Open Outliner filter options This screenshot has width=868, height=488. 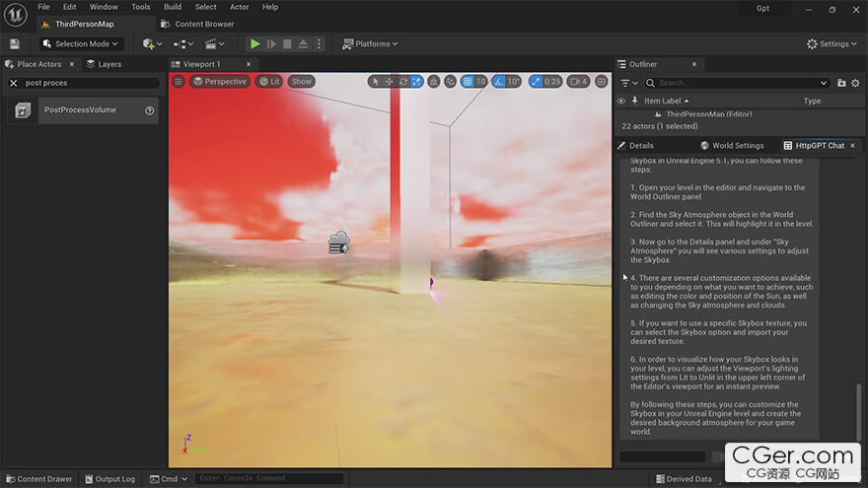[629, 83]
